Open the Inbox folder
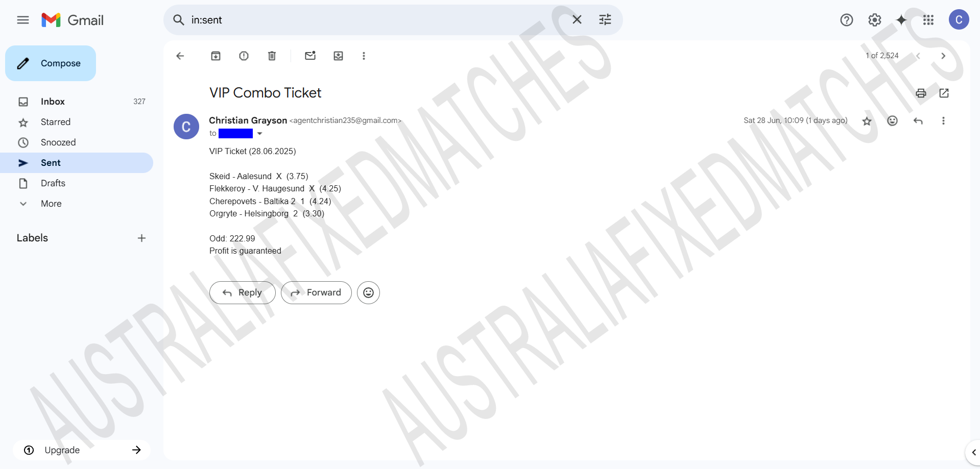Viewport: 980px width, 469px height. [x=77, y=102]
